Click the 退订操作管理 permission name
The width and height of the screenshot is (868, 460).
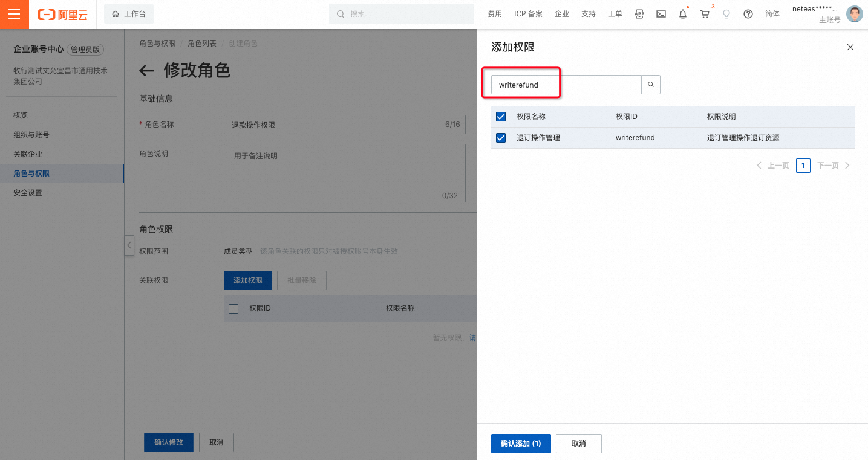(538, 138)
